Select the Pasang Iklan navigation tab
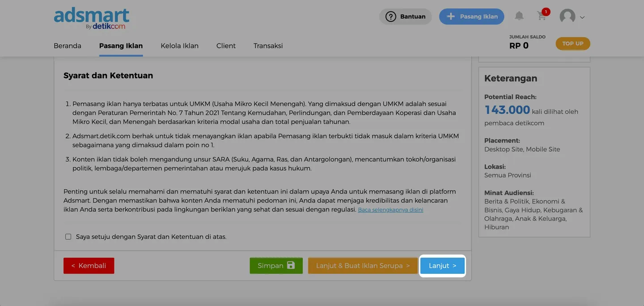The image size is (644, 306). point(121,46)
